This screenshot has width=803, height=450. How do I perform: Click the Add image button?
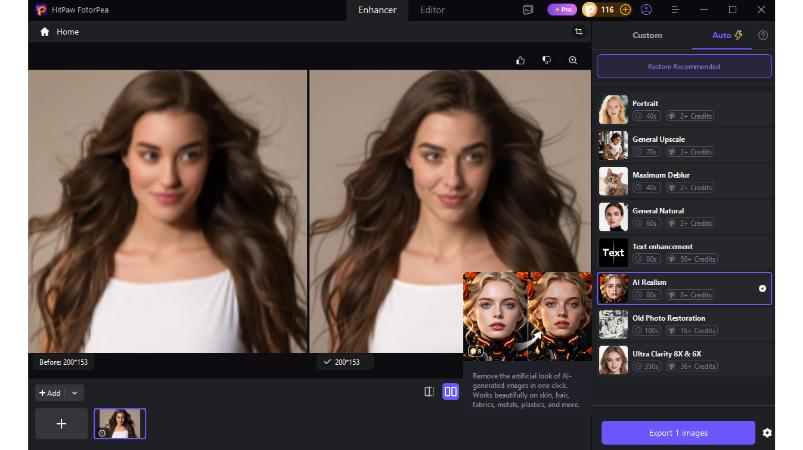(50, 393)
